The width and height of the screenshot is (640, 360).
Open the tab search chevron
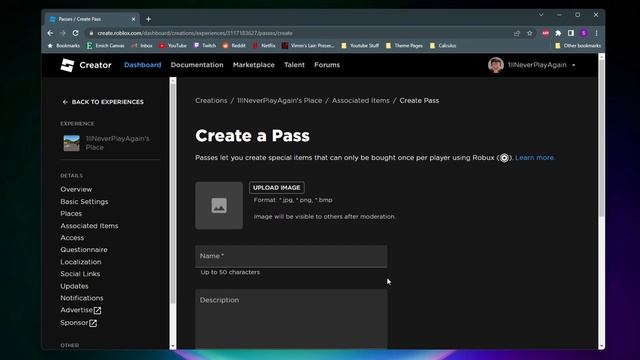point(541,15)
